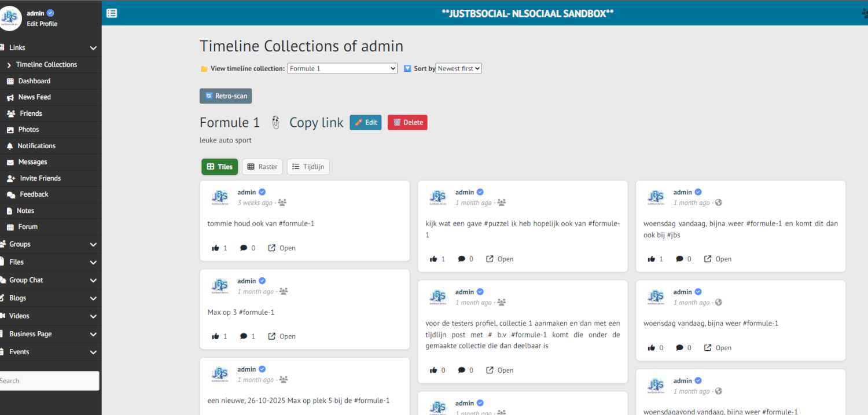The image size is (868, 415).
Task: Click the blue Edit button
Action: pos(365,123)
